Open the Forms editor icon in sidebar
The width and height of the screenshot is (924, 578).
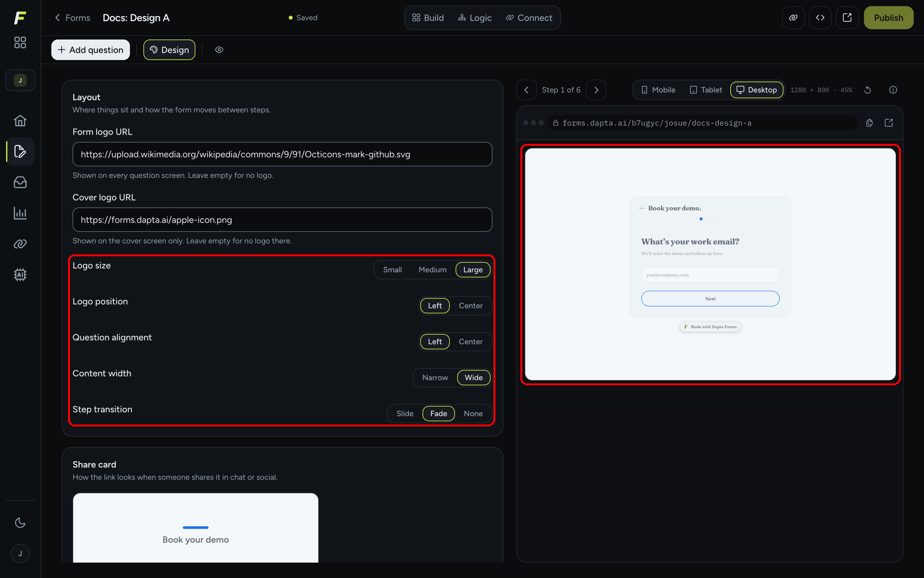click(x=20, y=151)
